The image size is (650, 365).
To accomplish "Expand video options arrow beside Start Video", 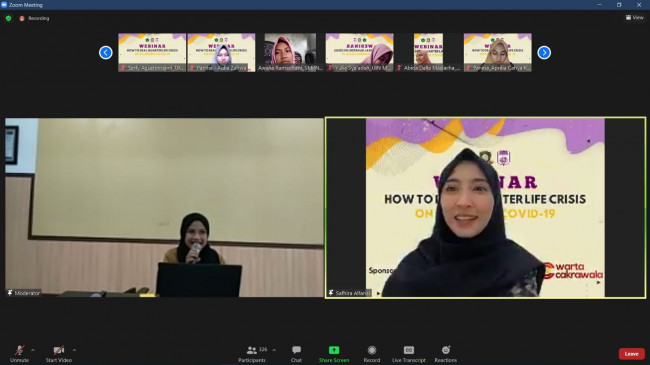I will coord(74,350).
